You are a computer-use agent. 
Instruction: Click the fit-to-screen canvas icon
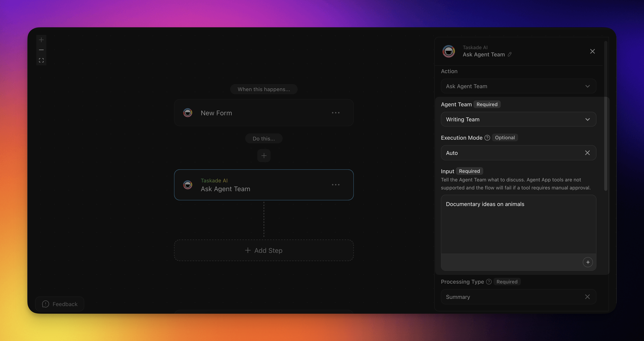point(41,60)
